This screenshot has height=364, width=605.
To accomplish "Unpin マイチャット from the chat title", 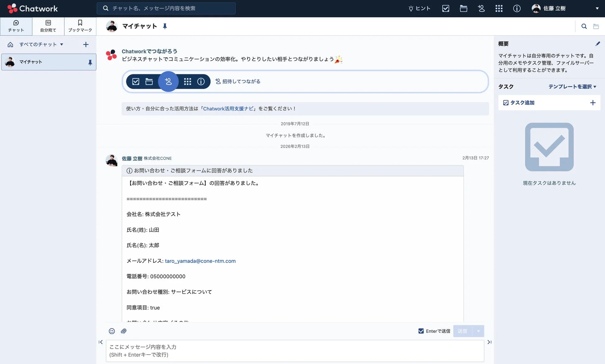I will (x=165, y=26).
